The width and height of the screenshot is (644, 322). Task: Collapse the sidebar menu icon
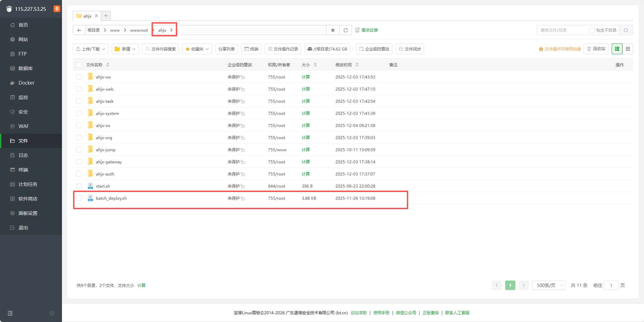tap(10, 313)
